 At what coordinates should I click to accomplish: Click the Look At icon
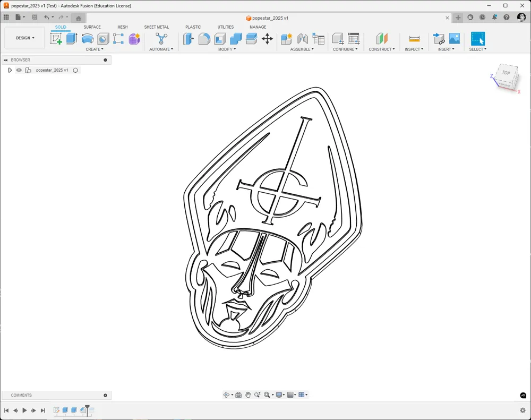[x=238, y=395]
